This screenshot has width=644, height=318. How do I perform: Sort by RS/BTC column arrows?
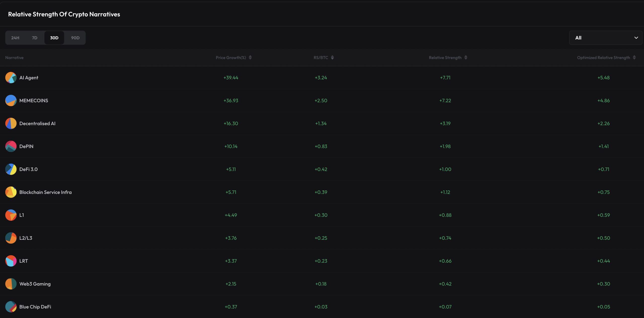click(332, 58)
